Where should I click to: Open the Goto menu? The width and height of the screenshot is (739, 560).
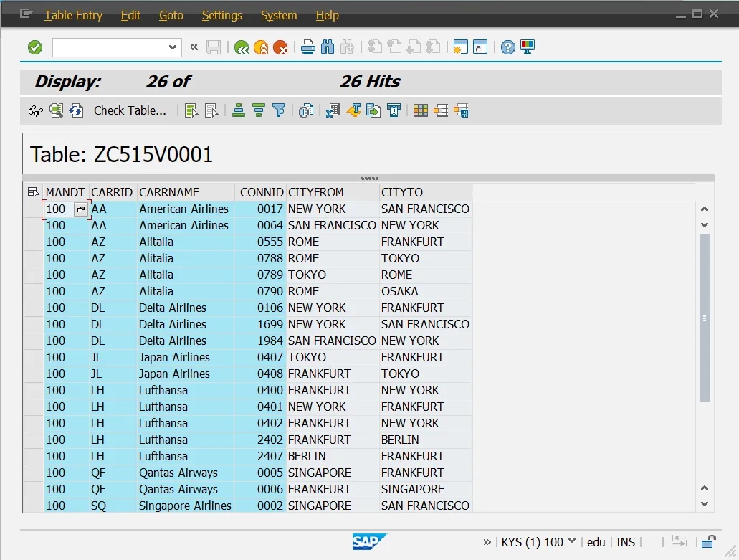tap(171, 15)
